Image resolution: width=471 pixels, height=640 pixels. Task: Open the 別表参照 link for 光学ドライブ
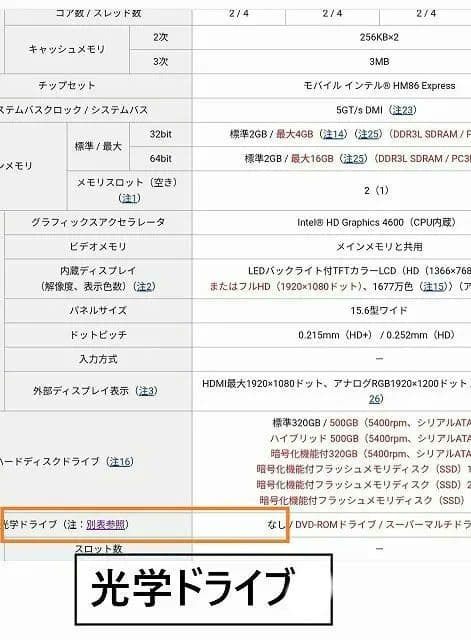(106, 524)
